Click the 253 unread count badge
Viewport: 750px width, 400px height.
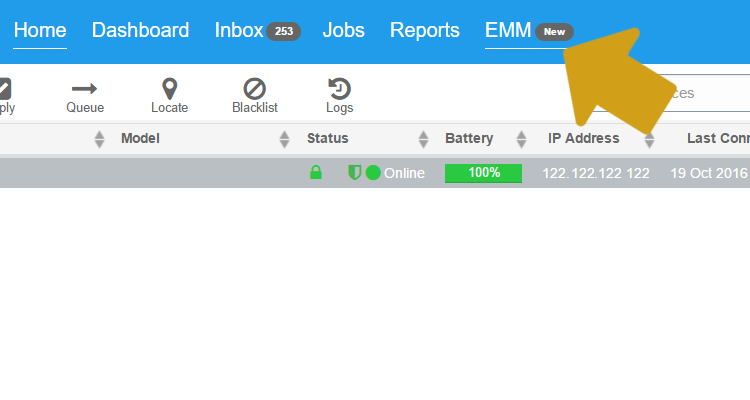(284, 32)
